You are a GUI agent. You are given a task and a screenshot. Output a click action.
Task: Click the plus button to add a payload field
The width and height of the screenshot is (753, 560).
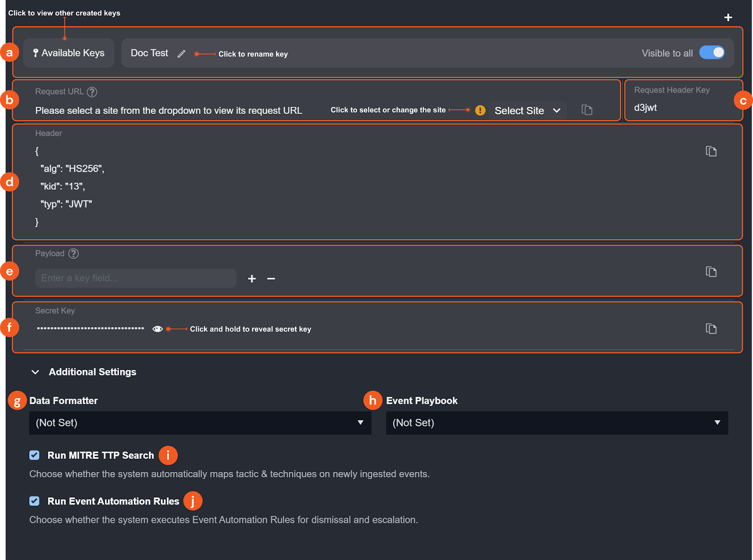[x=252, y=278]
